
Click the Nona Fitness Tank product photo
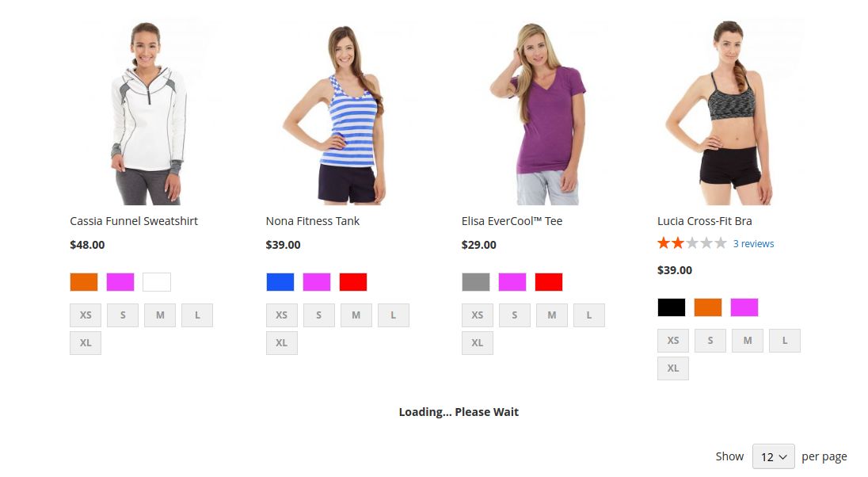click(333, 113)
